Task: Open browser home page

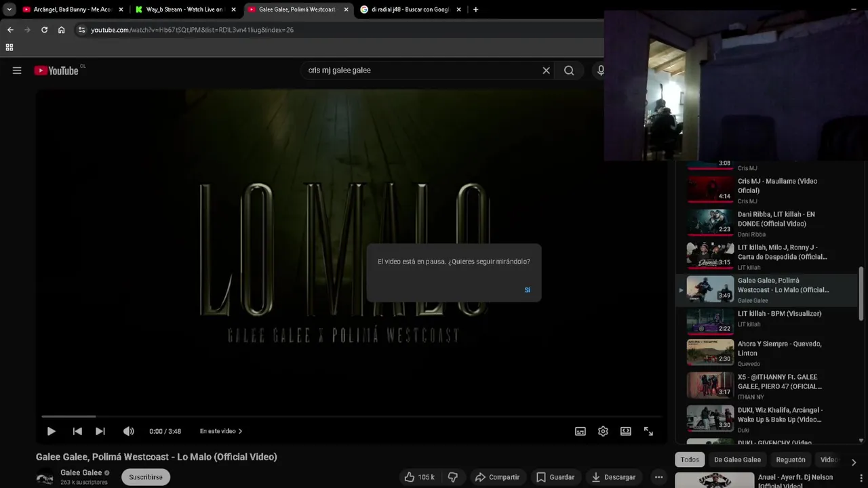Action: 61,30
